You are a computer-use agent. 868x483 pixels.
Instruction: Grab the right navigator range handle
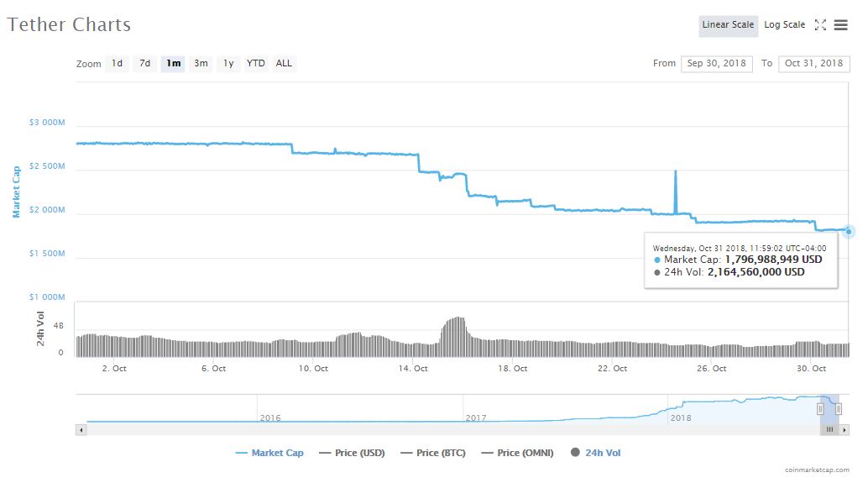pos(839,409)
